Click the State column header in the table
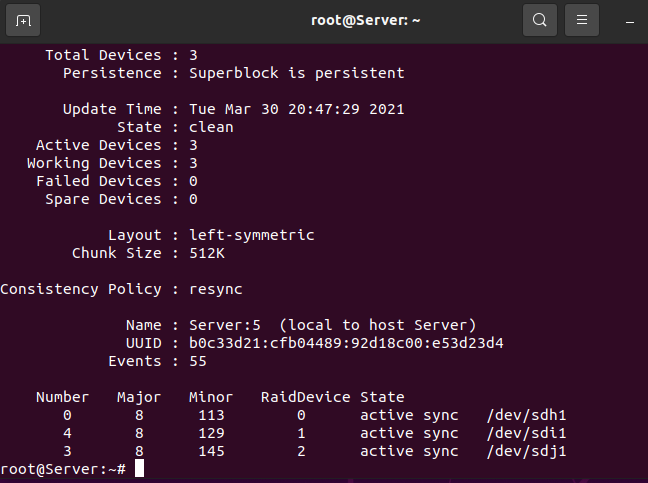648x483 pixels. click(382, 397)
